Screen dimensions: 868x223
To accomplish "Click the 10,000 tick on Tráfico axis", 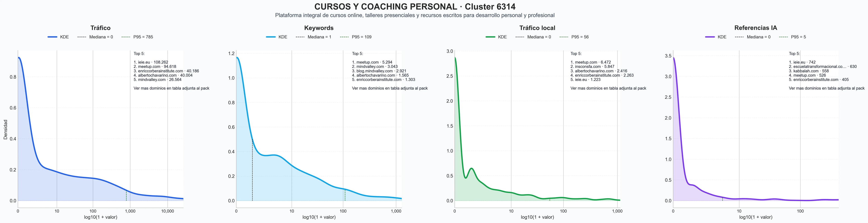I will point(167,211).
